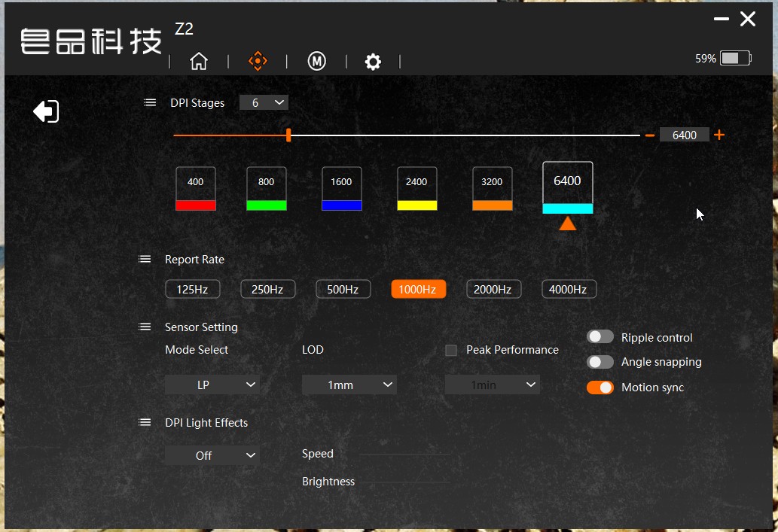
Task: Open the DPI Light Effects Off dropdown
Action: point(212,454)
